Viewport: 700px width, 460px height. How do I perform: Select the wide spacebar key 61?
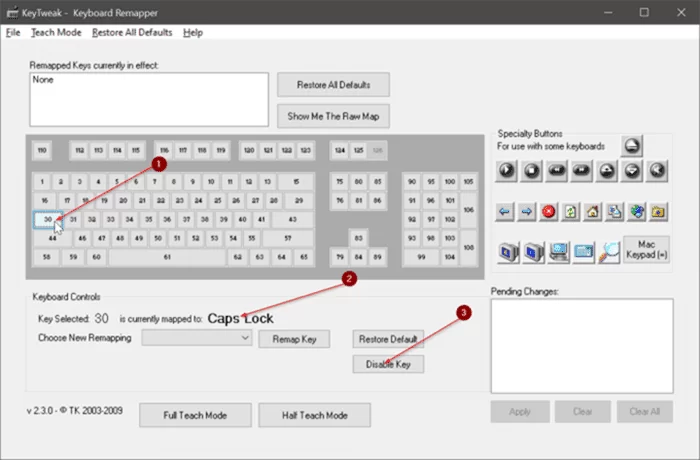click(x=167, y=257)
